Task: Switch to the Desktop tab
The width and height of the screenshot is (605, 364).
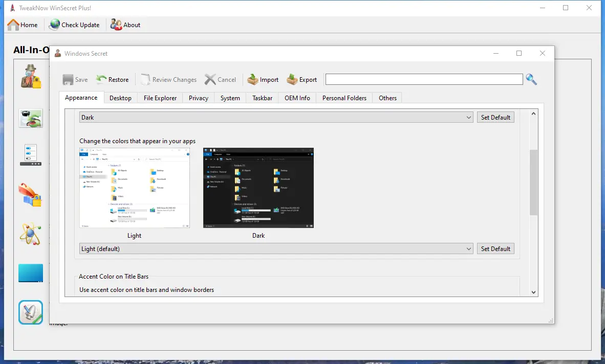Action: tap(120, 98)
